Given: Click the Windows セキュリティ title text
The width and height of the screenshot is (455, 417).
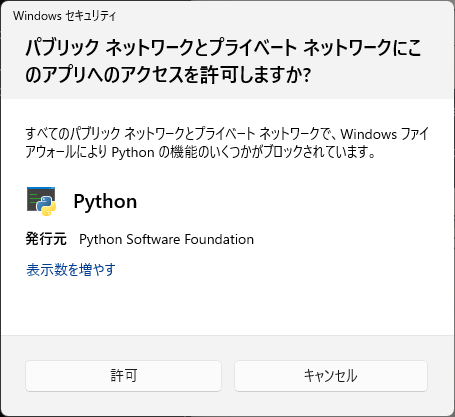Looking at the screenshot, I should (x=64, y=16).
